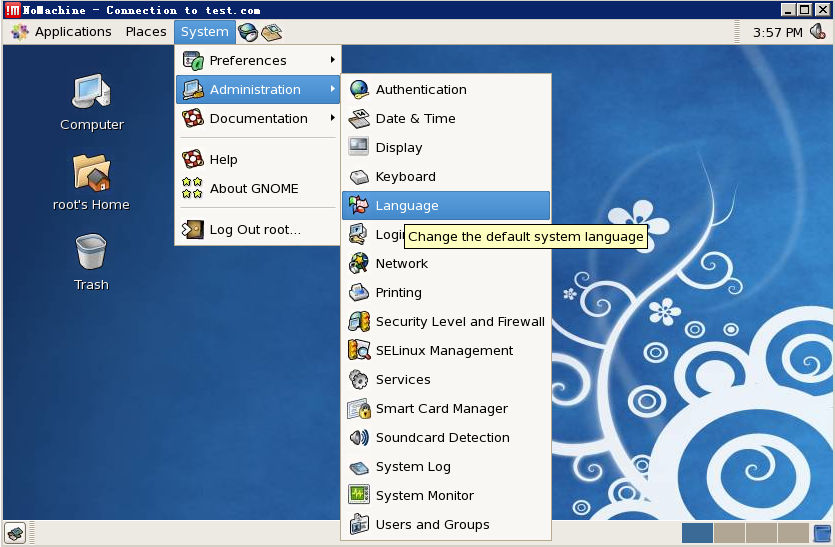Viewport: 835px width, 547px height.
Task: Click the show desktop icon in bottom panel
Action: [15, 533]
